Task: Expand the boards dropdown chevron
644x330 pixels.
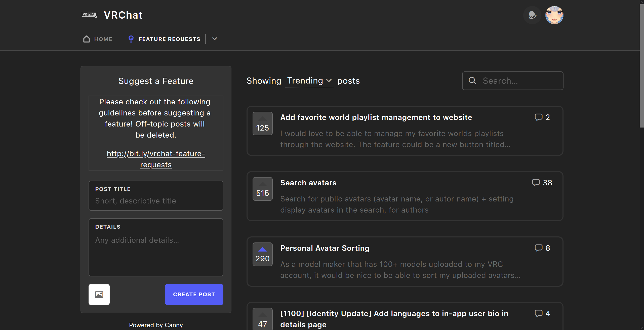Action: [x=215, y=39]
